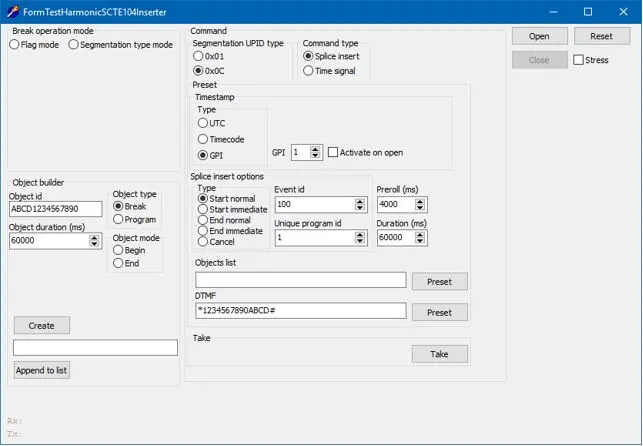
Task: Set Object type to Program
Action: [119, 219]
